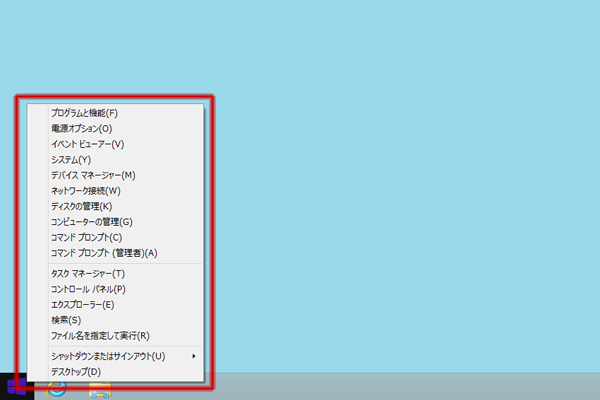Open コンピューターの管理(G)

point(115,222)
